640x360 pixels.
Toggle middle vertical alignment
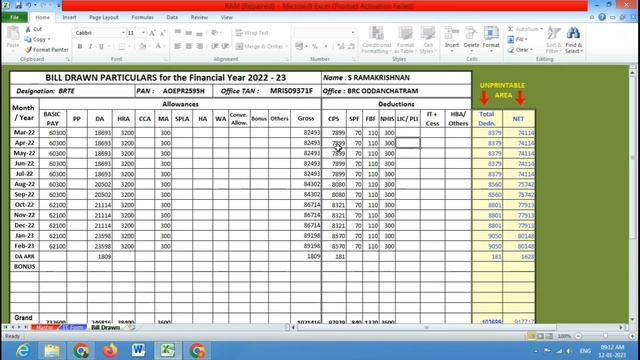tap(189, 33)
